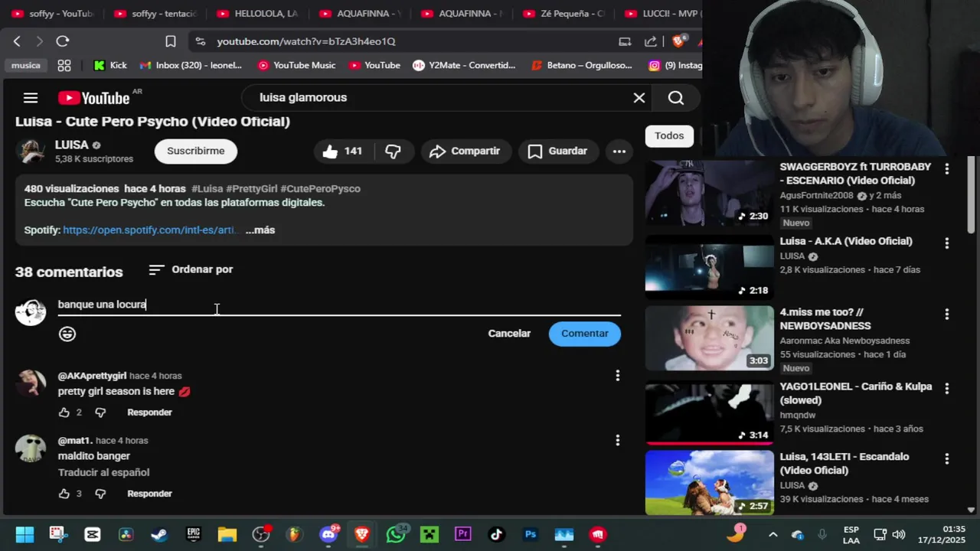Open menu for Luisa - A.K.A video
The image size is (980, 551).
pyautogui.click(x=947, y=243)
